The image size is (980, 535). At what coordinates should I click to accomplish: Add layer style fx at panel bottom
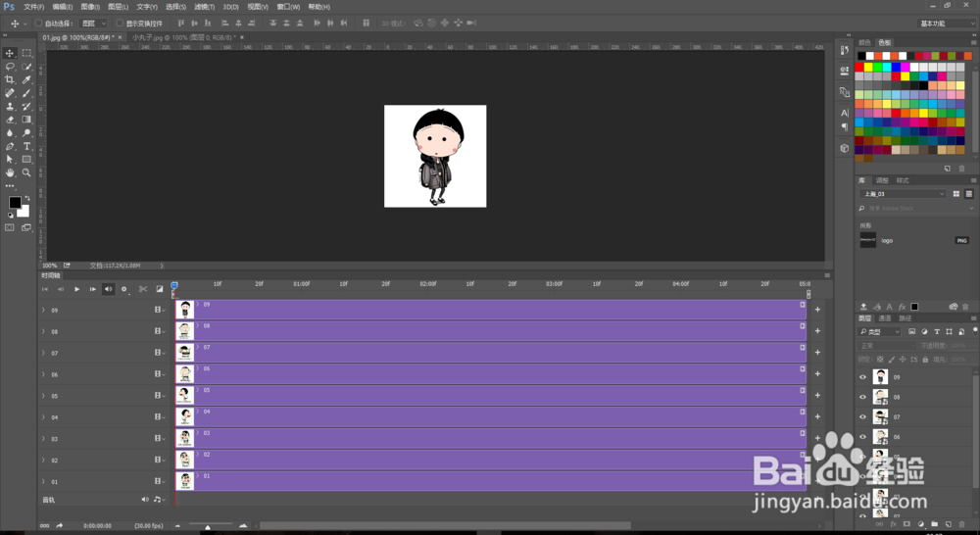click(893, 524)
